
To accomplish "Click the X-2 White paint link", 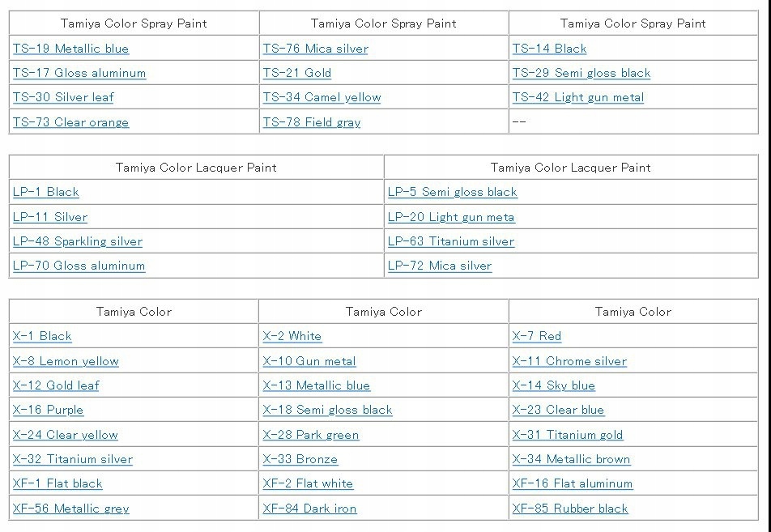I will [x=292, y=336].
